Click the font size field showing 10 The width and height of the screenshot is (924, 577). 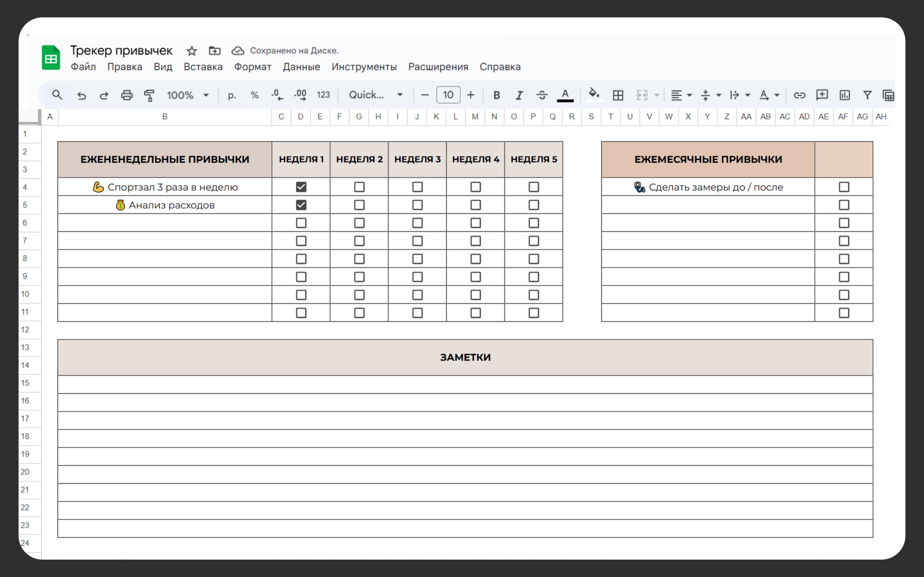tap(448, 95)
